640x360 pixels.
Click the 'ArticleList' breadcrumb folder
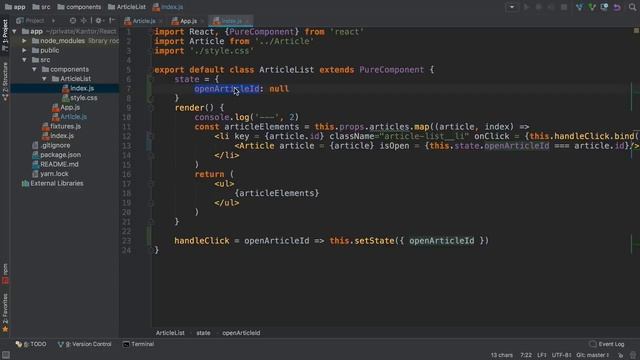tap(127, 7)
